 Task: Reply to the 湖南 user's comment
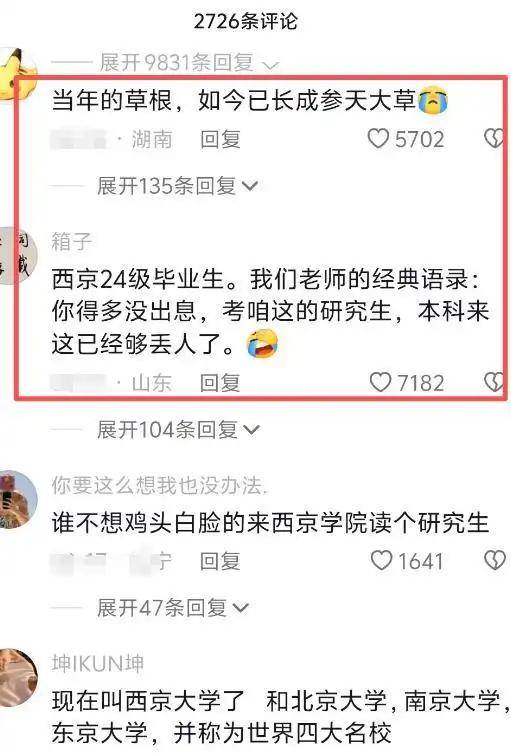pos(220,139)
